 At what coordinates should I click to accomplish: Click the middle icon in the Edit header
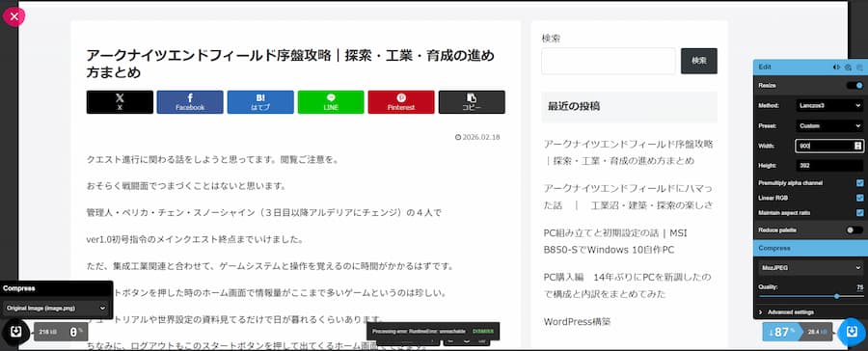(848, 67)
